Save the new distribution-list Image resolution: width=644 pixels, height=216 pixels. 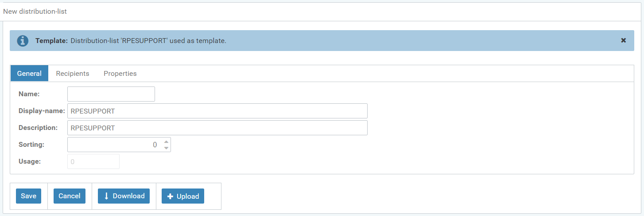tap(28, 196)
